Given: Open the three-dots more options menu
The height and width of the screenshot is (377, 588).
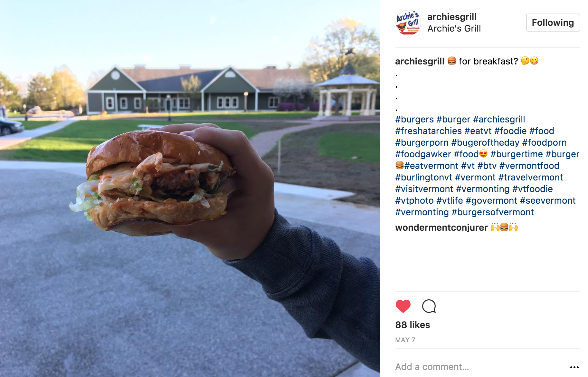Looking at the screenshot, I should pyautogui.click(x=574, y=367).
